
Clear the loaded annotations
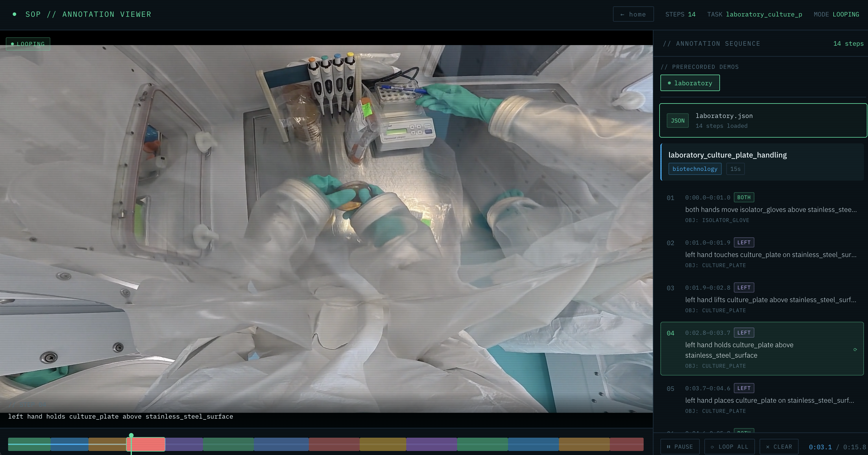pyautogui.click(x=779, y=447)
